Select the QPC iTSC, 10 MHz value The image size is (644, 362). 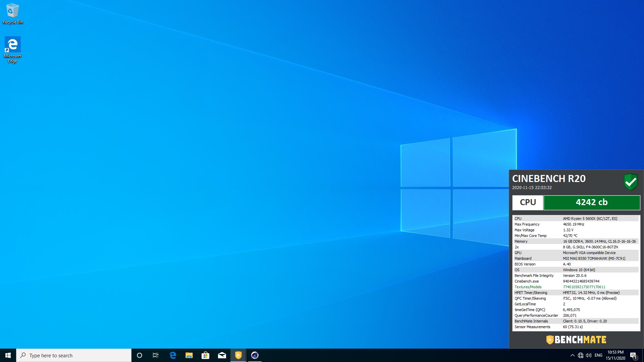click(589, 298)
